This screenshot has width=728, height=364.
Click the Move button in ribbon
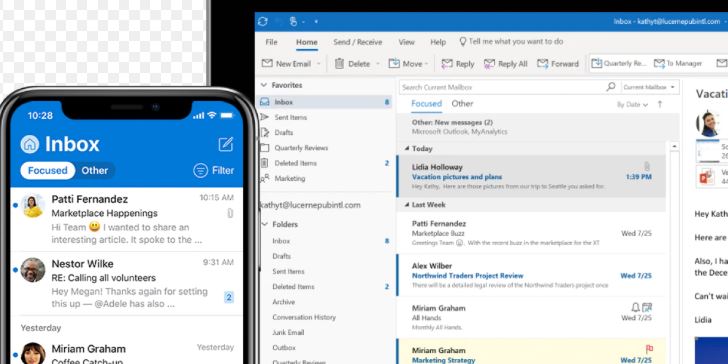(x=408, y=64)
